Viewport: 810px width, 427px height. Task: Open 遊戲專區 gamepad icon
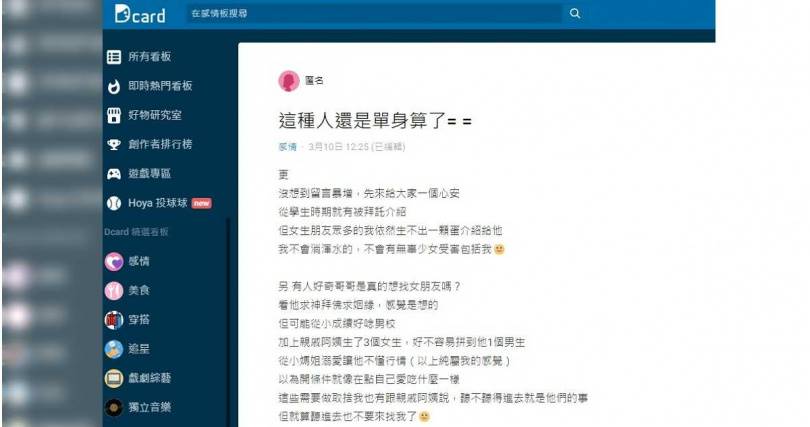pyautogui.click(x=114, y=174)
